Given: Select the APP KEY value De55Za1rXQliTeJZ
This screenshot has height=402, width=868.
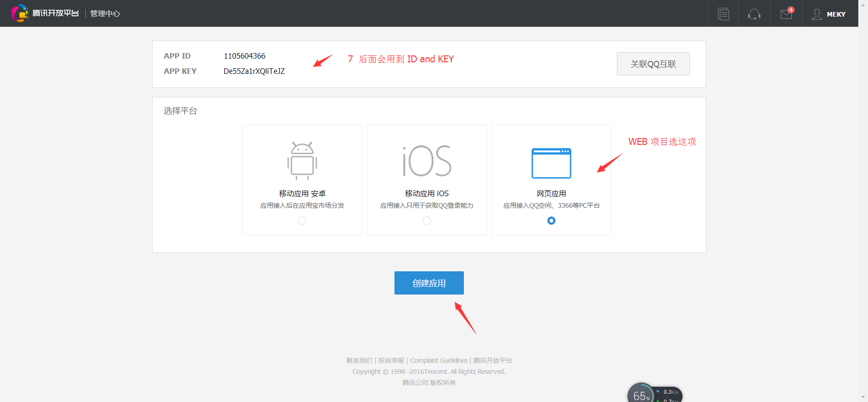Looking at the screenshot, I should pyautogui.click(x=254, y=71).
